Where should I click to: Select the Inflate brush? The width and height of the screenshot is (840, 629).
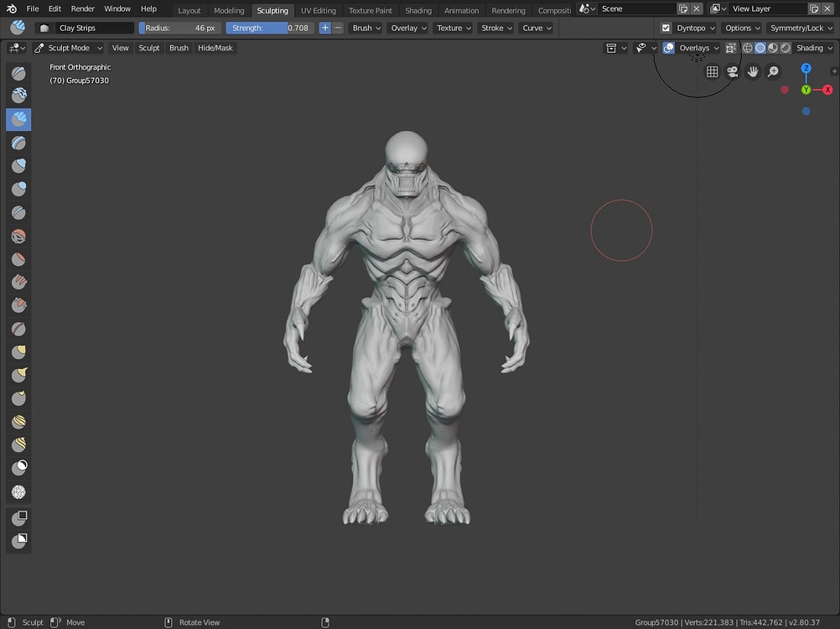[x=18, y=165]
